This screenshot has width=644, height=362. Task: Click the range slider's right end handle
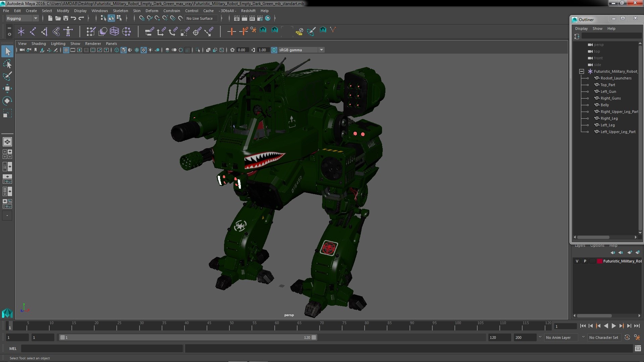tap(314, 338)
